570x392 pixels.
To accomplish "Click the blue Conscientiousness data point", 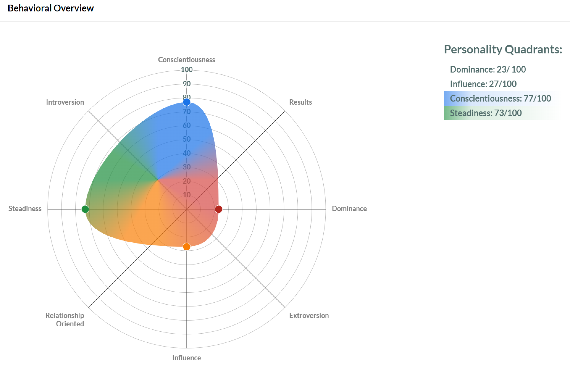I will [187, 102].
